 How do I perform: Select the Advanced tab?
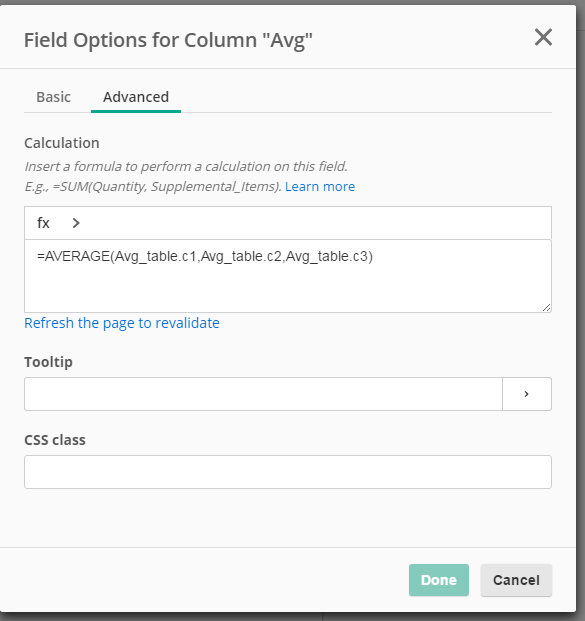136,97
